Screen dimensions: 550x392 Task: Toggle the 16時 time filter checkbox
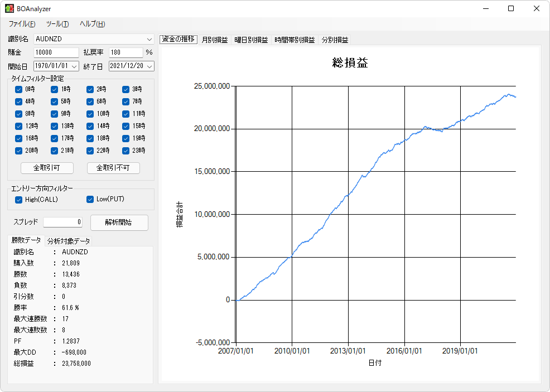click(18, 138)
